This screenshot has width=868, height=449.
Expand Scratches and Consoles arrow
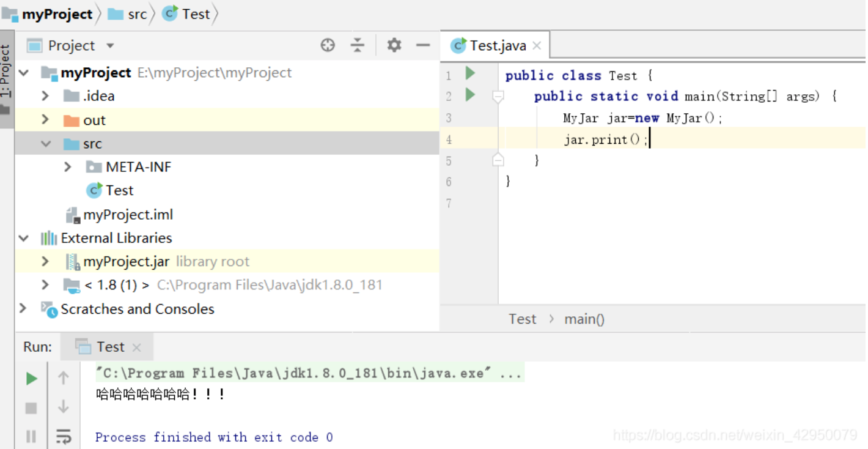[x=23, y=308]
